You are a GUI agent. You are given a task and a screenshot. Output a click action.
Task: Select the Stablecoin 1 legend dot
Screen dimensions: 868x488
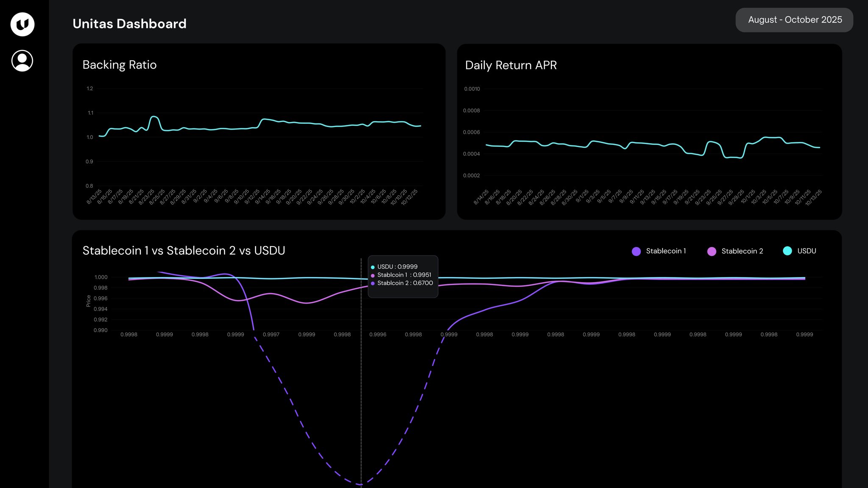click(x=636, y=251)
